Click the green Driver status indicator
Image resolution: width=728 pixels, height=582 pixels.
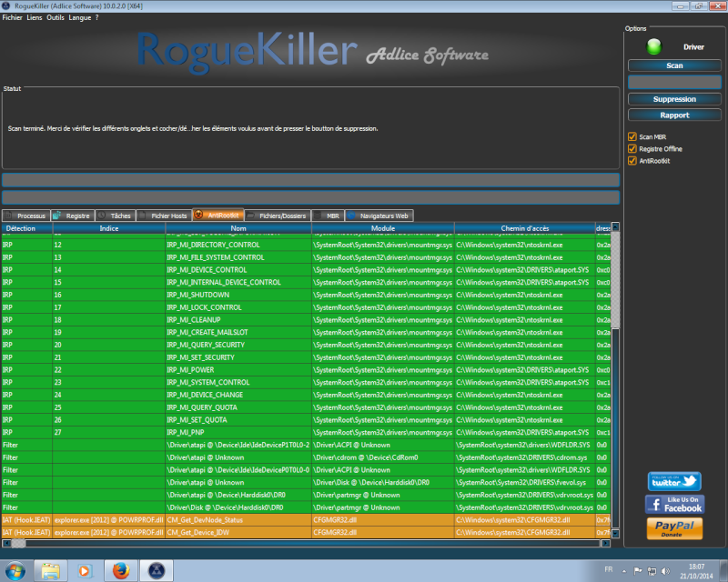click(x=653, y=46)
